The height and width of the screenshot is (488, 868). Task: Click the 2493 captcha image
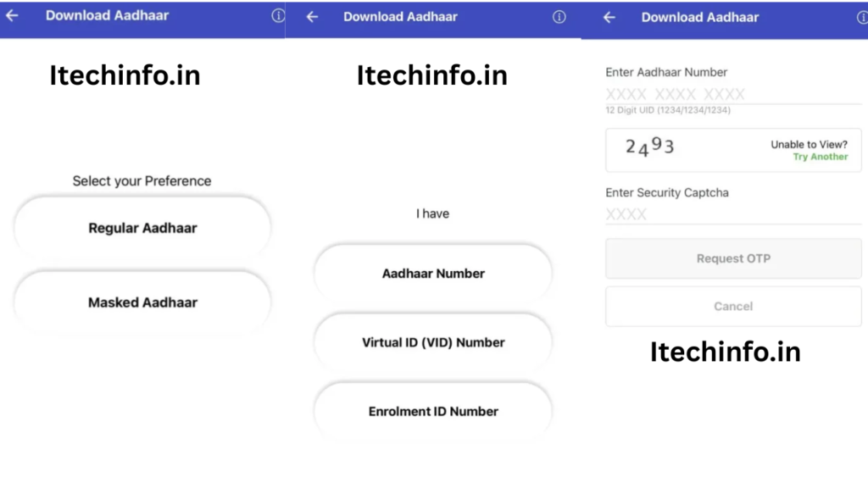(650, 147)
